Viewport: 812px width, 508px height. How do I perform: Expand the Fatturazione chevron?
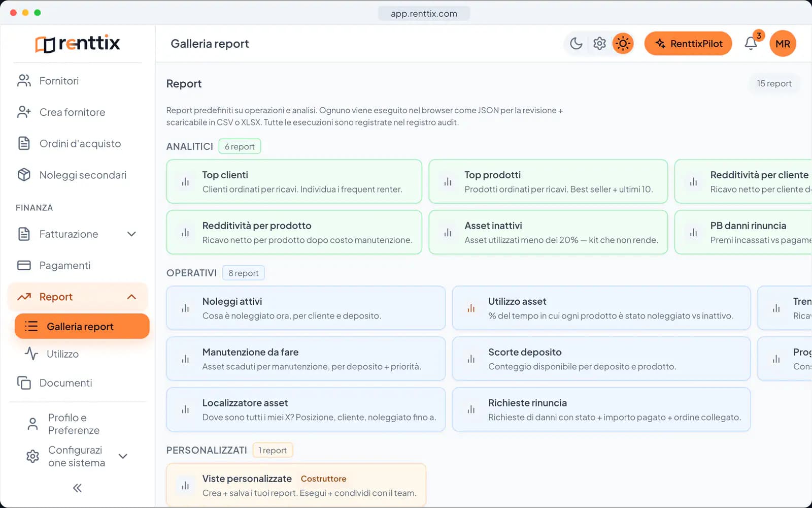point(131,234)
